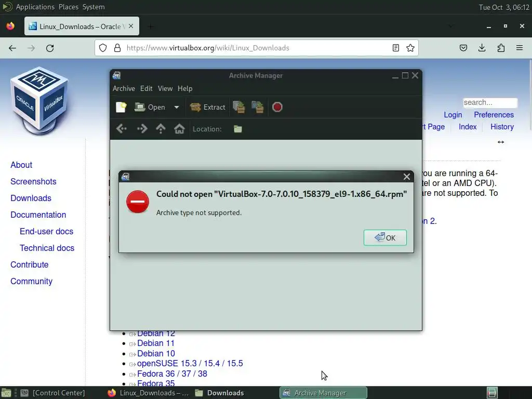Open the Applications menu in top panel

(x=35, y=7)
